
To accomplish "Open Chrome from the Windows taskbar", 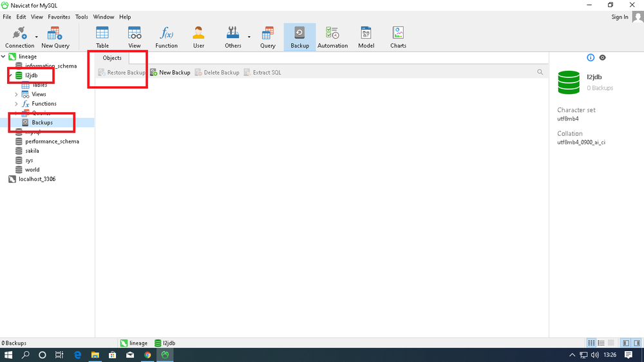I will click(147, 355).
